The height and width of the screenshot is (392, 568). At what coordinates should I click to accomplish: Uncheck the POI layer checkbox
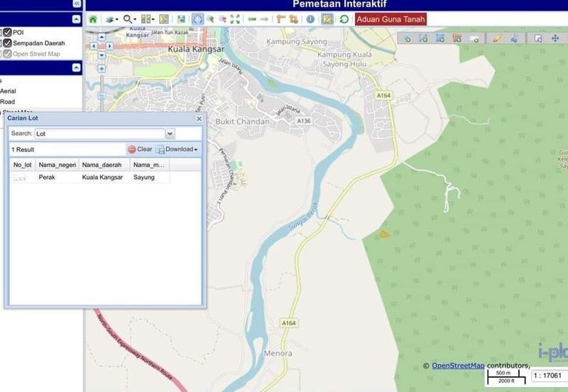pyautogui.click(x=7, y=32)
